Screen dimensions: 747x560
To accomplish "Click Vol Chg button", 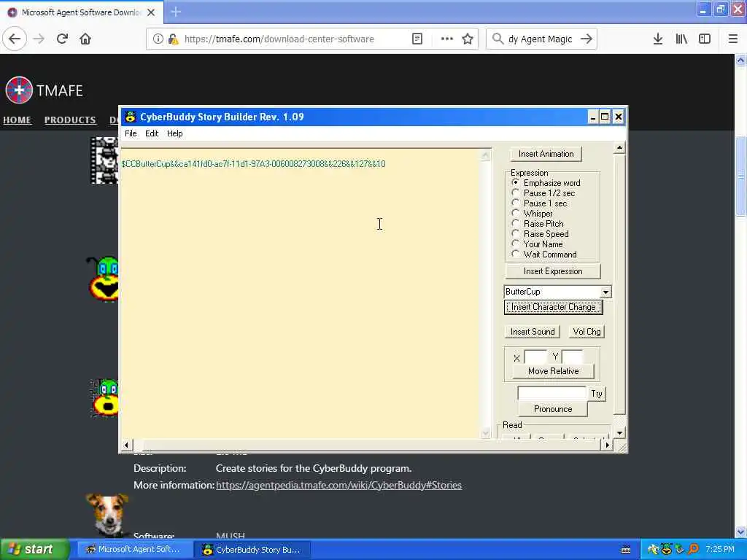I will pyautogui.click(x=587, y=332).
